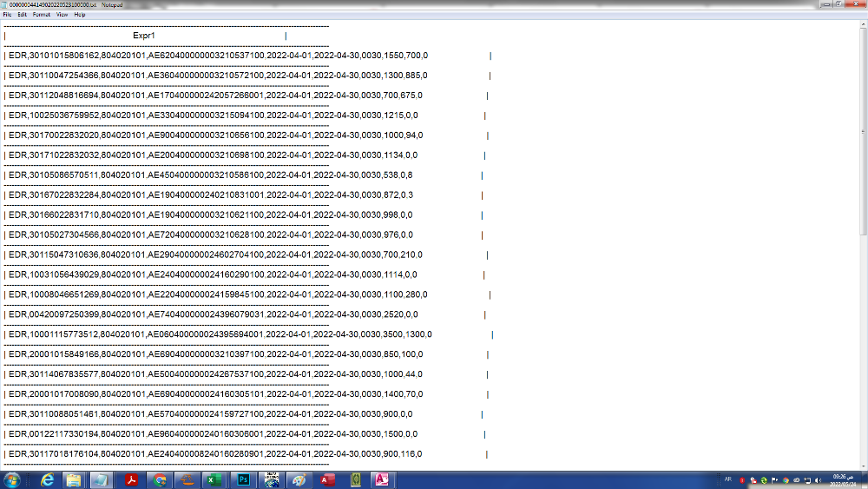
Task: Open the red Microsoft Access taskbar icon
Action: coord(327,479)
